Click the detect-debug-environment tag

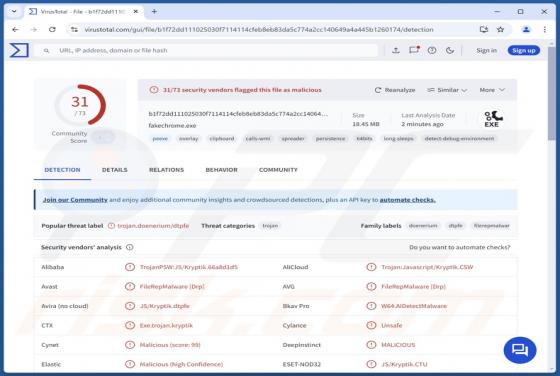coord(459,139)
